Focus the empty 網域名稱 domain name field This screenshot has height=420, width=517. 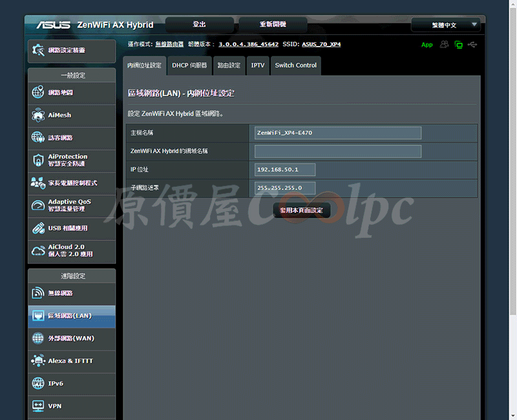point(337,151)
